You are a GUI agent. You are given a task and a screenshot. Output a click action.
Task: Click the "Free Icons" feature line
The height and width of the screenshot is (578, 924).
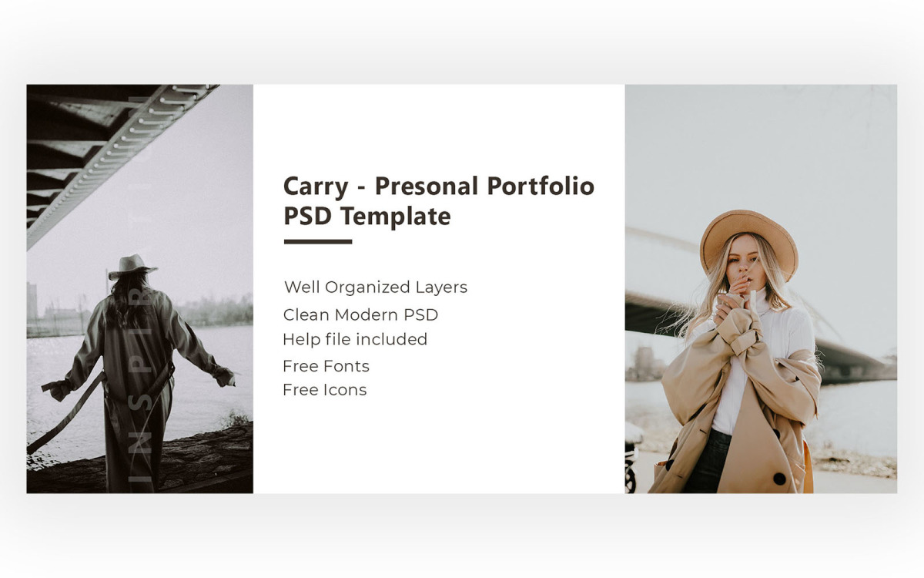(324, 390)
